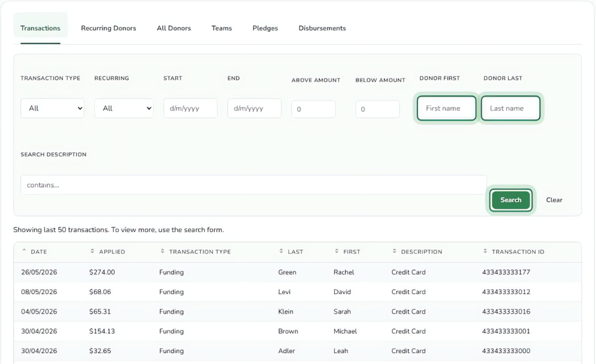Screen dimensions: 596x364
Task: Sort by Transaction Type column icon
Action: (162, 251)
